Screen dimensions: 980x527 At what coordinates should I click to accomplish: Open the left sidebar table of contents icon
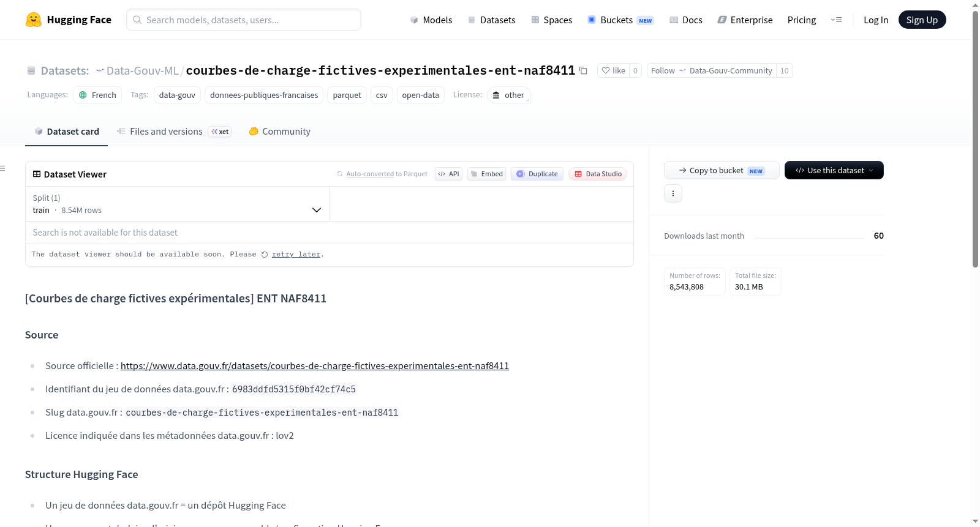3,168
